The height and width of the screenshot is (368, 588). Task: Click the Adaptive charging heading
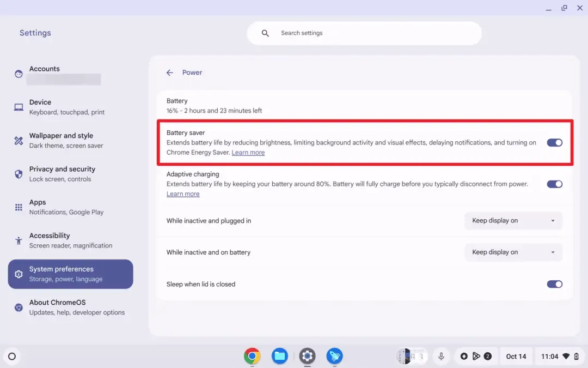pos(193,174)
